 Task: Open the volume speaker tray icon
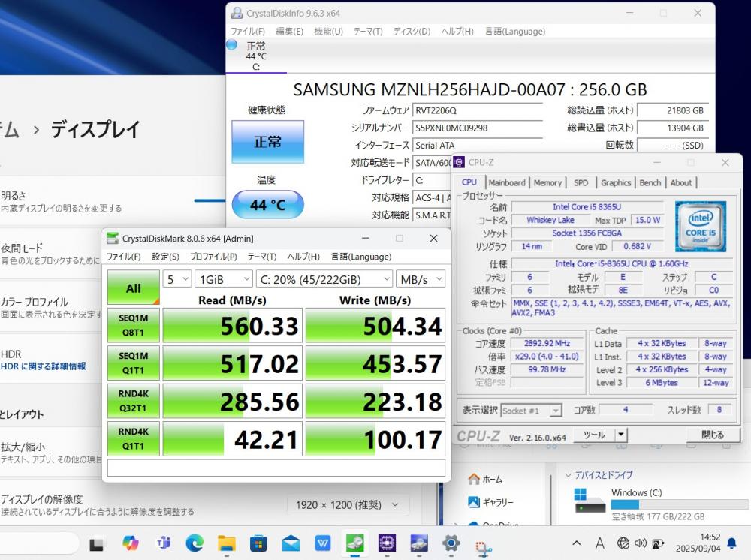tap(641, 543)
